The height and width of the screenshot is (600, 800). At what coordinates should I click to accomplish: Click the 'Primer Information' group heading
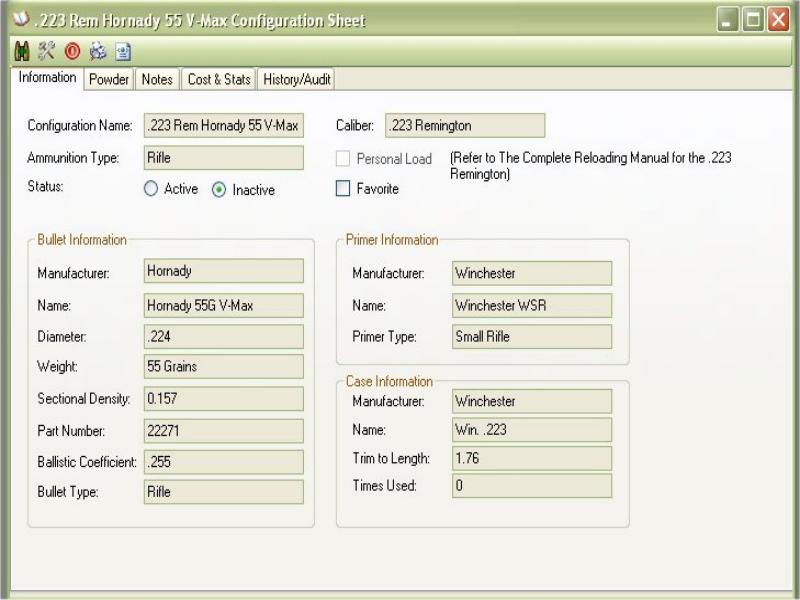coord(392,240)
